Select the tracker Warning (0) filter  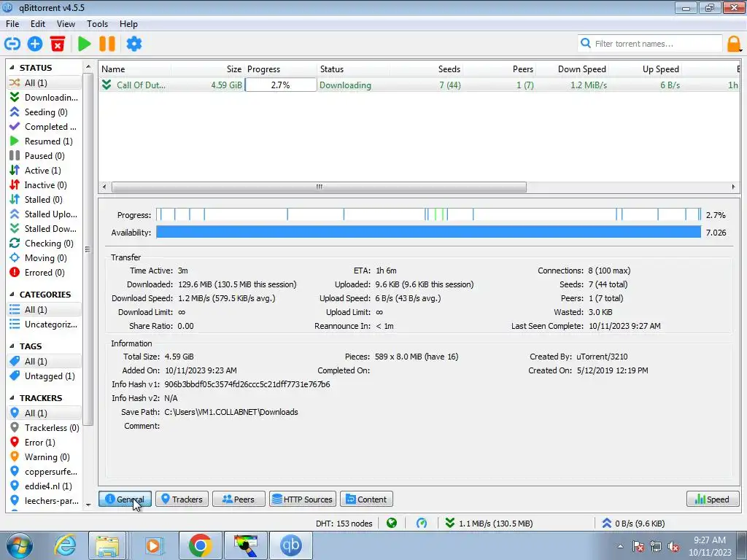coord(44,457)
